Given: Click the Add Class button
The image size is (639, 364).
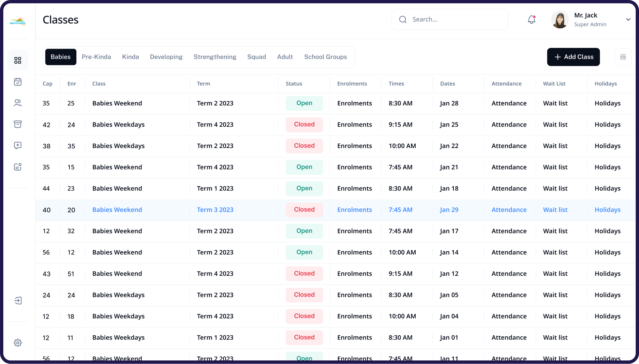Looking at the screenshot, I should click(573, 57).
